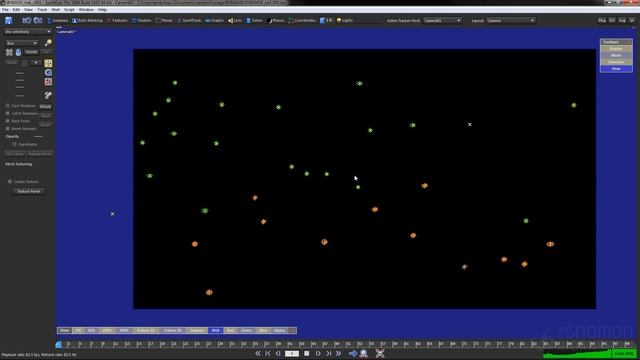
Task: Open the View menu
Action: pyautogui.click(x=29, y=9)
